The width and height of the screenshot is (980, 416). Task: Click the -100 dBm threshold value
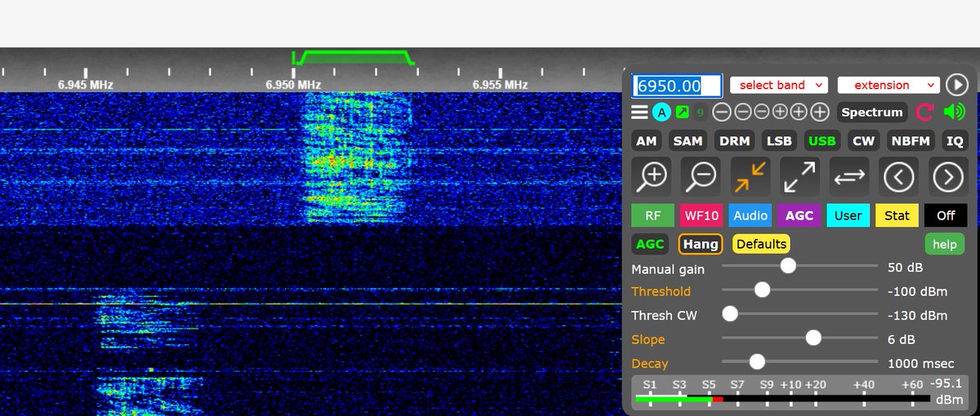pos(917,291)
